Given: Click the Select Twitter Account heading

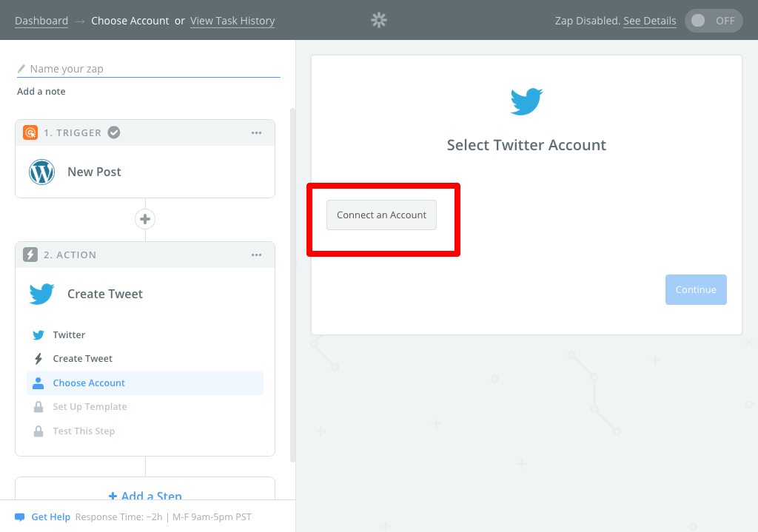Looking at the screenshot, I should pos(526,145).
